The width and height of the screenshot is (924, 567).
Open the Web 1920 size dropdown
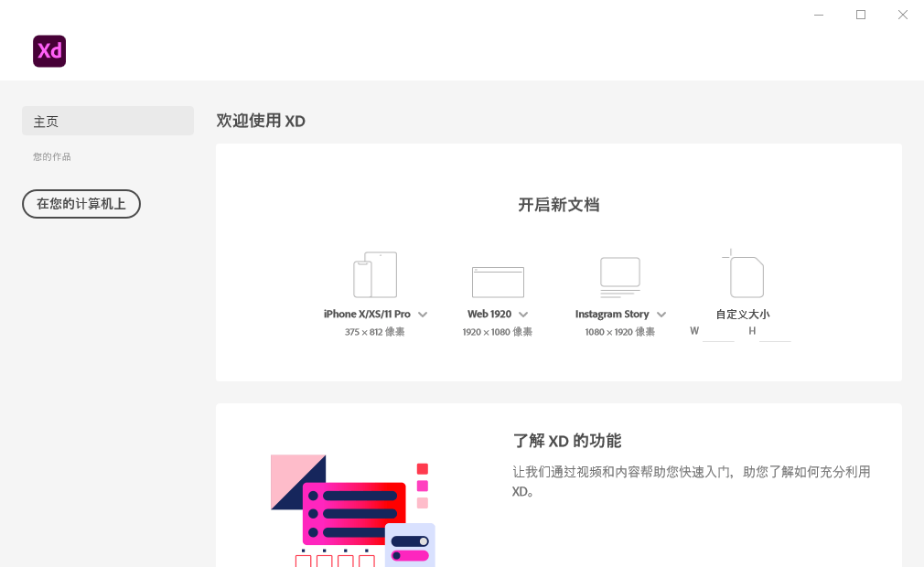[x=522, y=314]
